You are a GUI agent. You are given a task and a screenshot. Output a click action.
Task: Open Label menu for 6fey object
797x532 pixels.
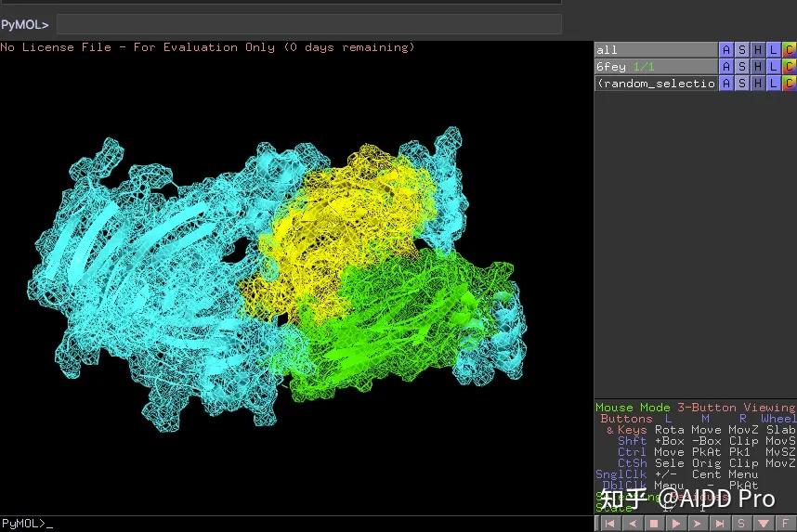[773, 67]
